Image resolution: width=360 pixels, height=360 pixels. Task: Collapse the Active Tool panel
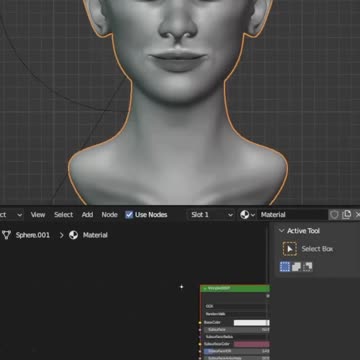point(281,231)
